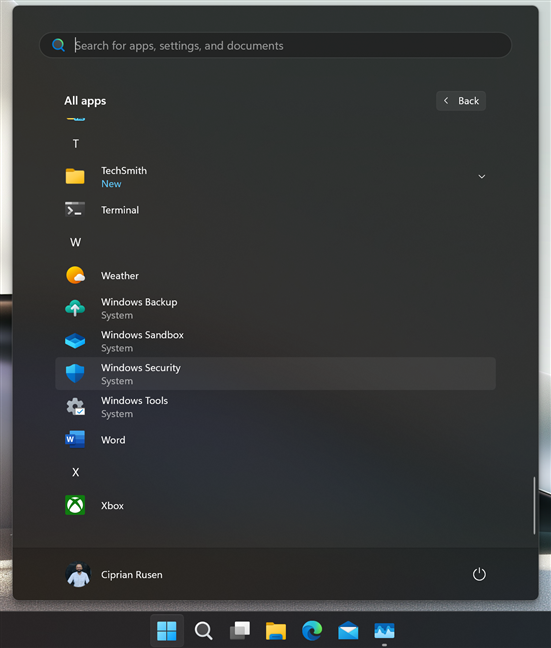Click the 'Windows Sandbox' label

pyautogui.click(x=143, y=335)
